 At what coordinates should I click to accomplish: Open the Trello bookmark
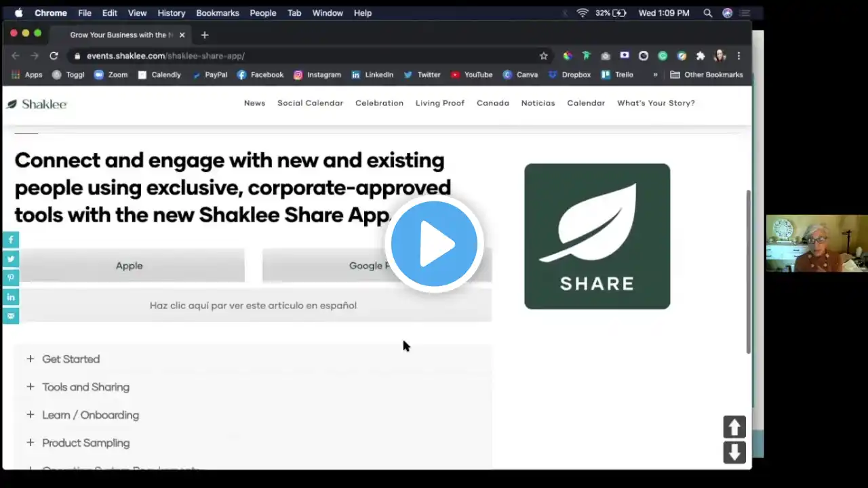click(x=618, y=75)
